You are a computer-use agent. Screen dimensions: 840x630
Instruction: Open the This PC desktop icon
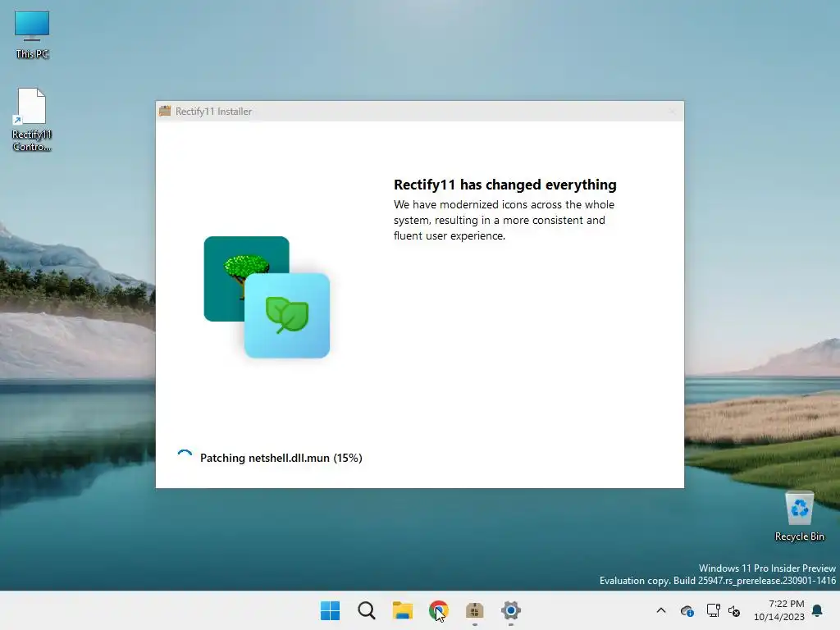point(32,34)
